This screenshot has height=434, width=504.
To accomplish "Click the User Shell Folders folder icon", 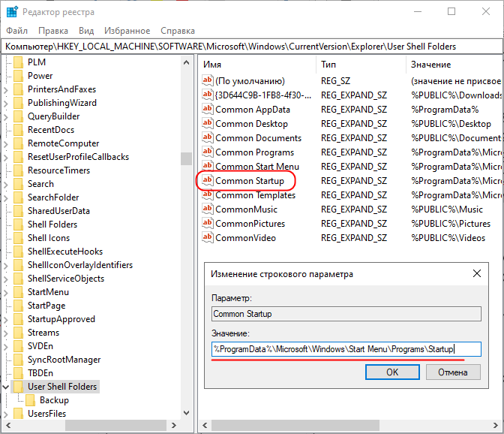I will point(18,387).
